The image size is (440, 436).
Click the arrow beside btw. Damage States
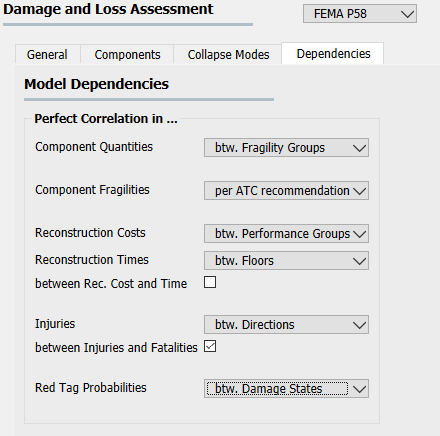point(359,389)
